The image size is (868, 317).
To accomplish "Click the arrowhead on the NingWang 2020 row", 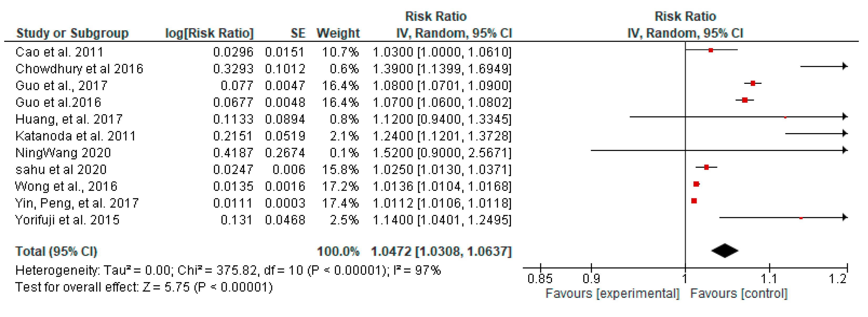I will tap(844, 150).
